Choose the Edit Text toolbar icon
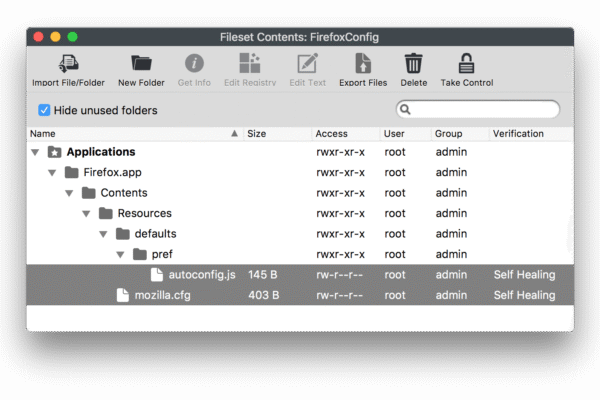 click(307, 64)
